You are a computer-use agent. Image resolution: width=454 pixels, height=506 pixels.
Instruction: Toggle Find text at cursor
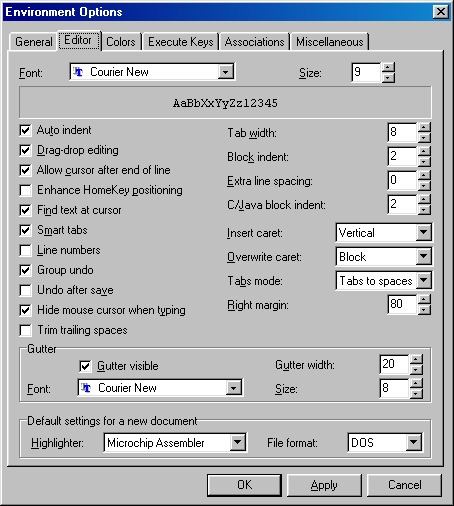[25, 210]
